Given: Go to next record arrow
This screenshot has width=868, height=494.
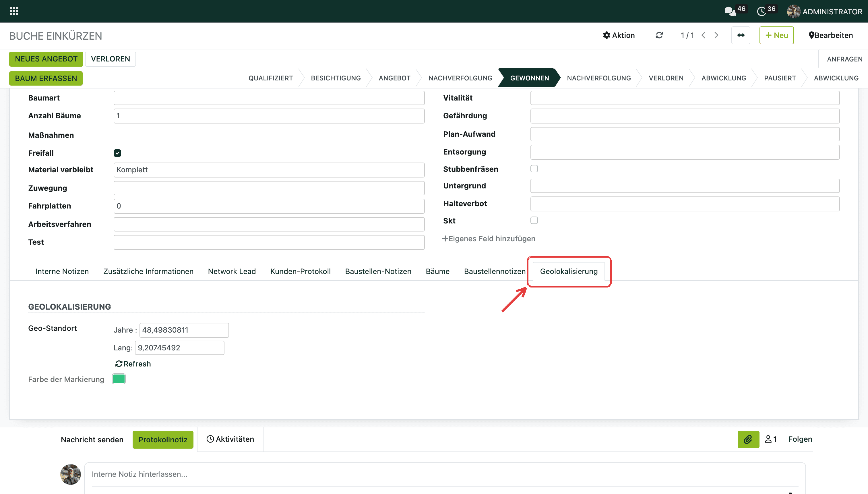Looking at the screenshot, I should [716, 35].
